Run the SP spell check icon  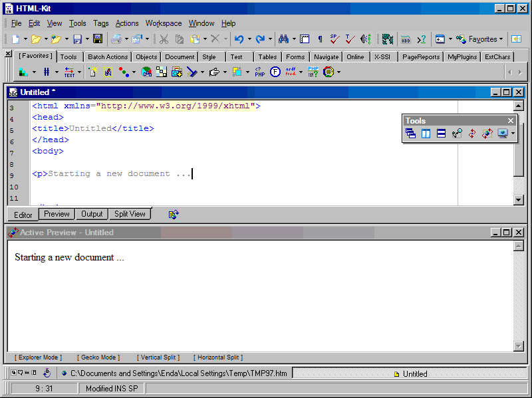[x=335, y=39]
